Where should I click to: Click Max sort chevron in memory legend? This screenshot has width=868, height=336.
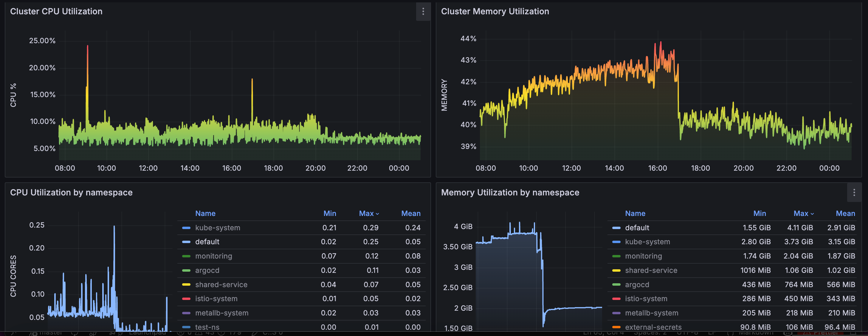coord(812,214)
